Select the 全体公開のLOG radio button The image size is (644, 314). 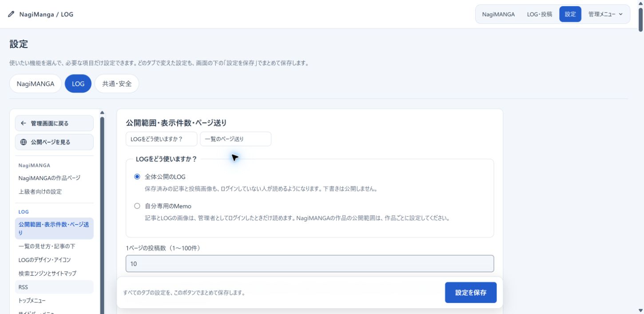(137, 177)
